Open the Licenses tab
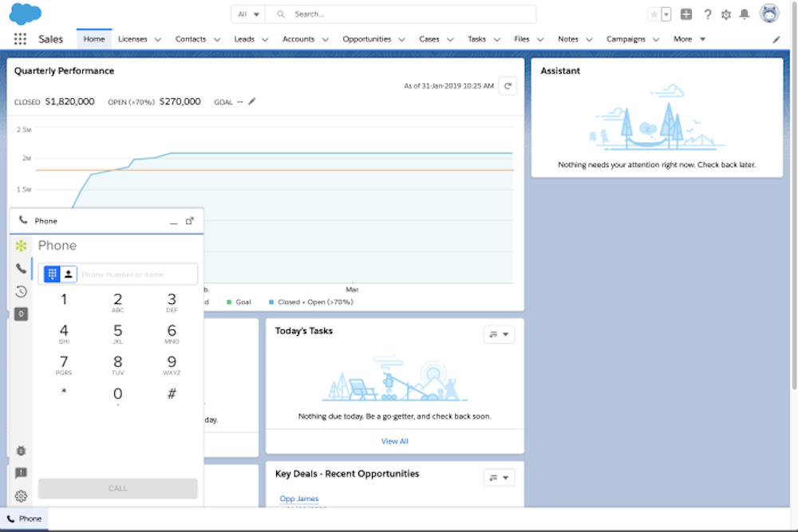 tap(132, 39)
